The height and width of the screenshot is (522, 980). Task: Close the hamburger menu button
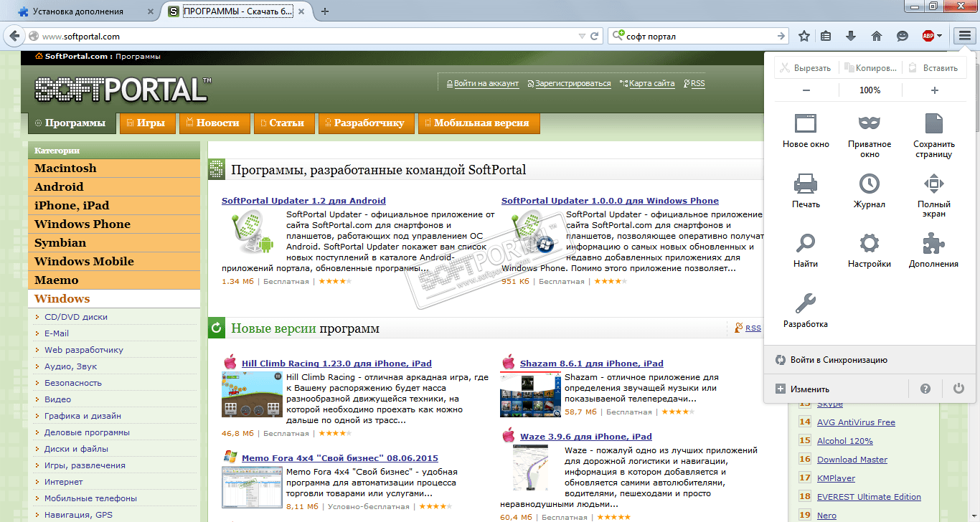point(965,36)
